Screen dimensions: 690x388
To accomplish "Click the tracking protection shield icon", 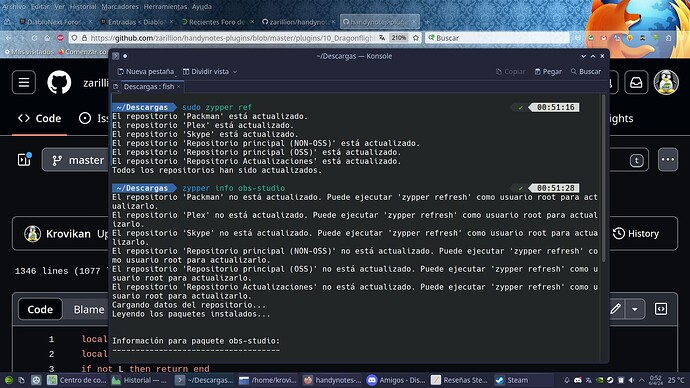I will (74, 38).
